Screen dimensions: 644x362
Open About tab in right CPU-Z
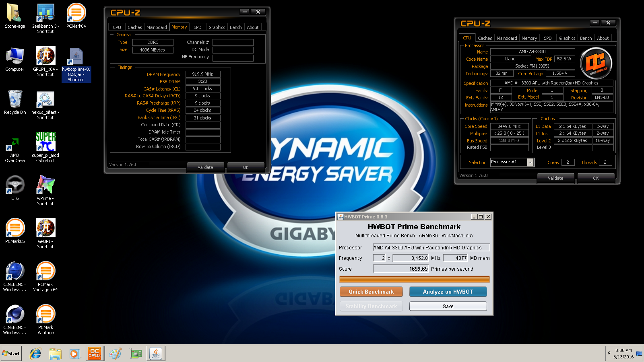point(603,38)
